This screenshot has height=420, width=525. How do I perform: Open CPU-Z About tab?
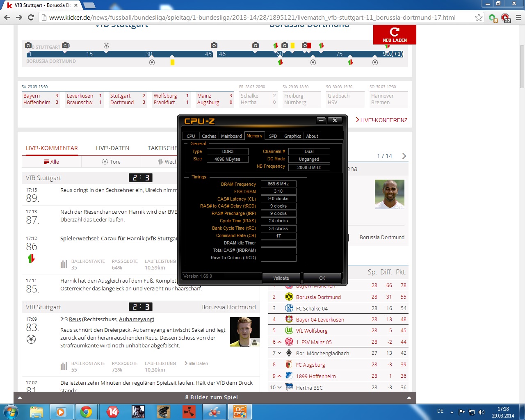(312, 136)
